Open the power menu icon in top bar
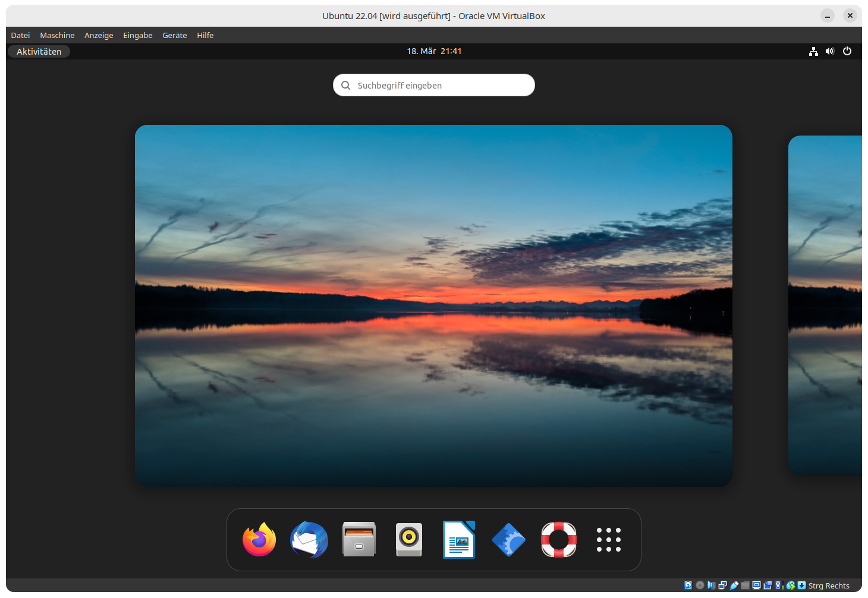The image size is (868, 598). 847,51
